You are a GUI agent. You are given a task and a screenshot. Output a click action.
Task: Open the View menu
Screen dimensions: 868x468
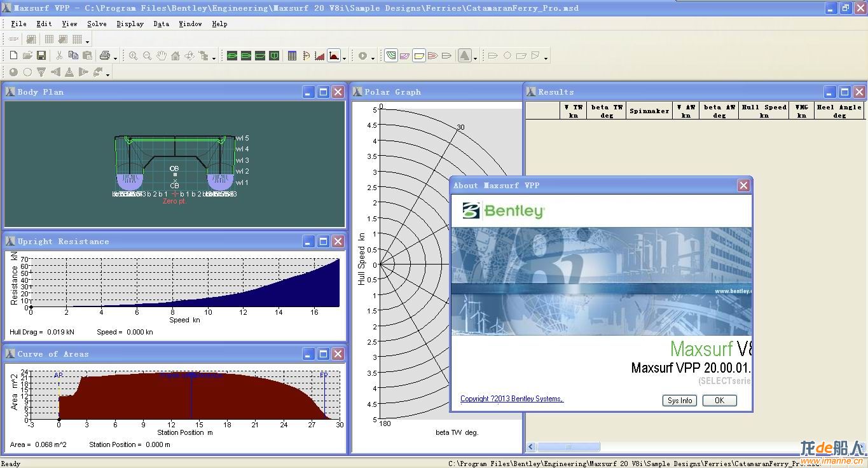[x=69, y=24]
